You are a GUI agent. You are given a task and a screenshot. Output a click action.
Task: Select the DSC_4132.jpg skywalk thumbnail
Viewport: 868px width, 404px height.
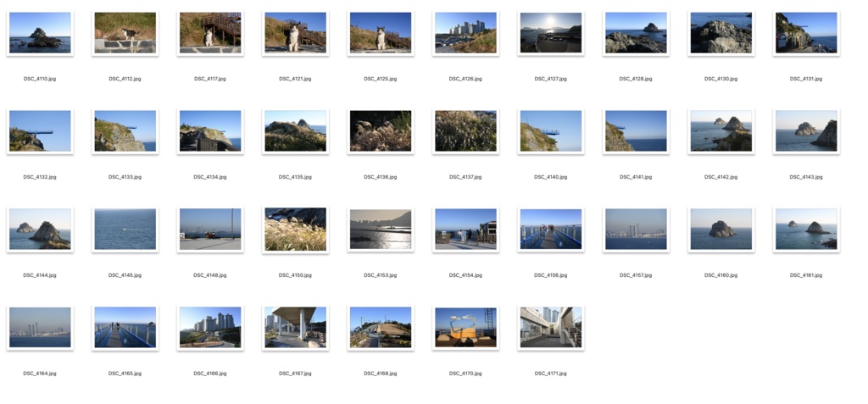(40, 131)
